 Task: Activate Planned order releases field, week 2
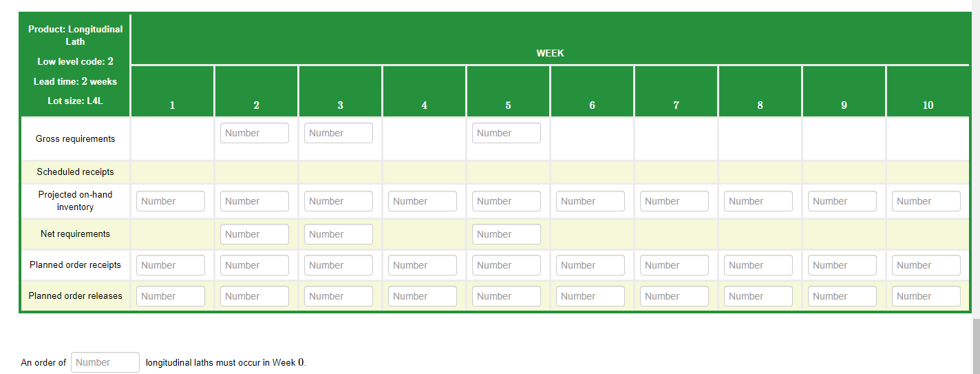[255, 296]
